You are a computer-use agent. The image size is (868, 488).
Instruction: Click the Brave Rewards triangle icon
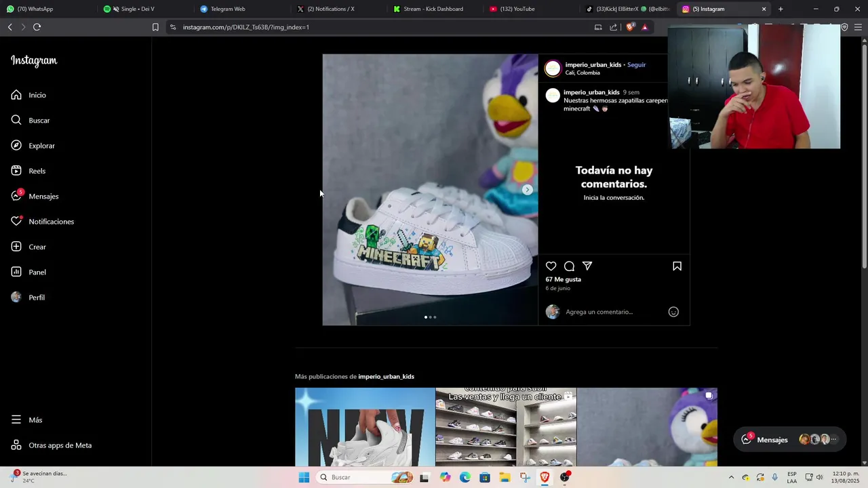(645, 27)
